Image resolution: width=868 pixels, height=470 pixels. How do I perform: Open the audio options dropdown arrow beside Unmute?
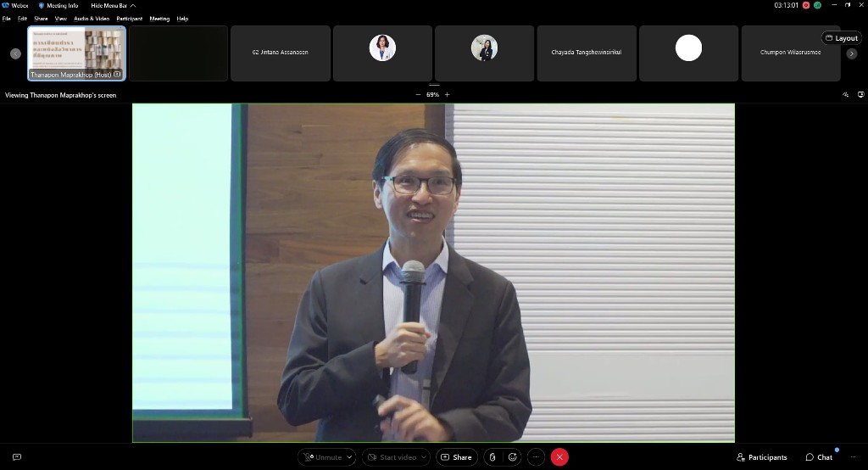349,457
